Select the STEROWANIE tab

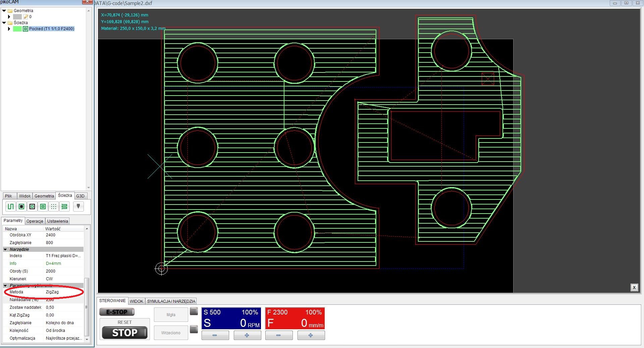click(112, 301)
